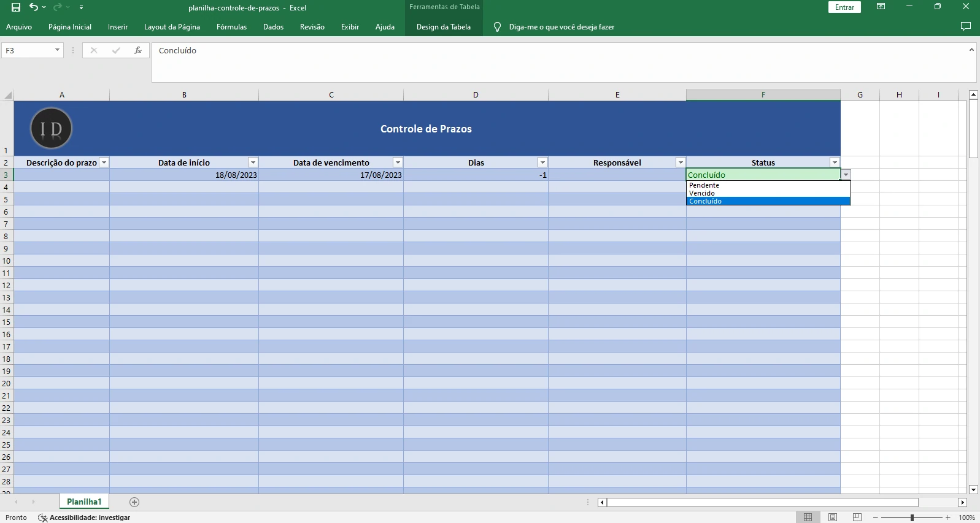Click the Ribbon Display Options icon
The height and width of the screenshot is (523, 980).
881,7
